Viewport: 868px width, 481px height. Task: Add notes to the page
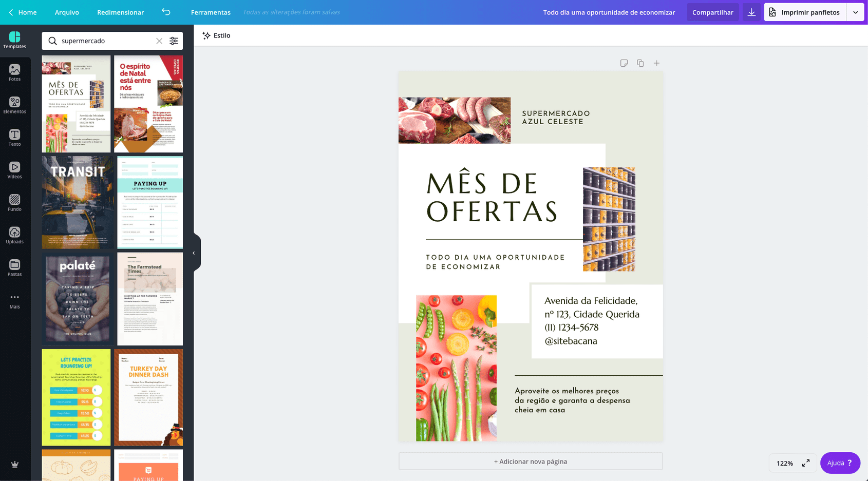click(x=624, y=63)
